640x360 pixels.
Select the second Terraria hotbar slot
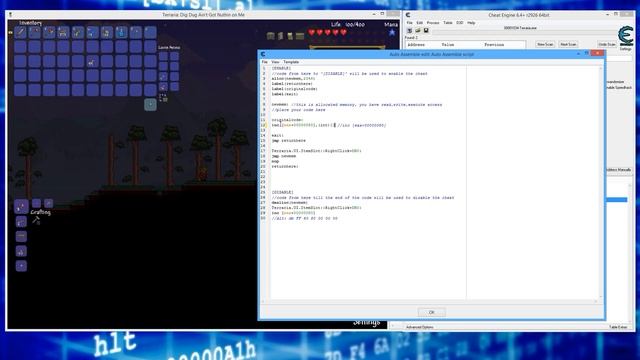coord(35,32)
